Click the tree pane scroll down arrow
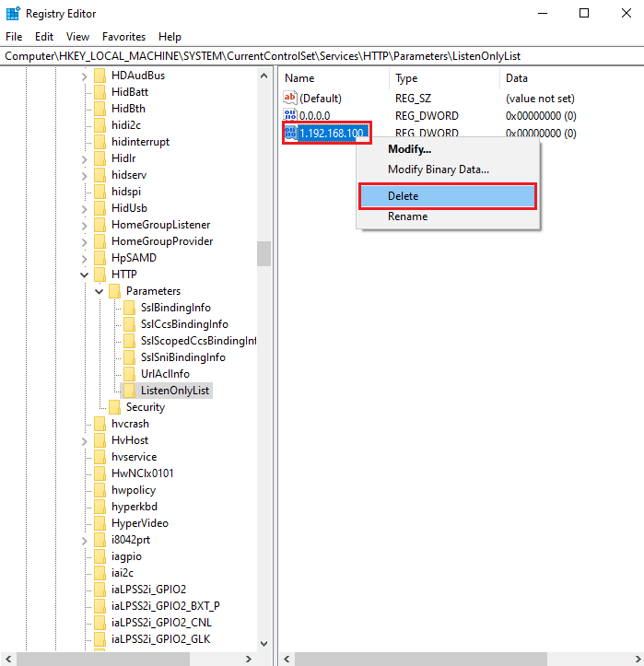 click(263, 644)
